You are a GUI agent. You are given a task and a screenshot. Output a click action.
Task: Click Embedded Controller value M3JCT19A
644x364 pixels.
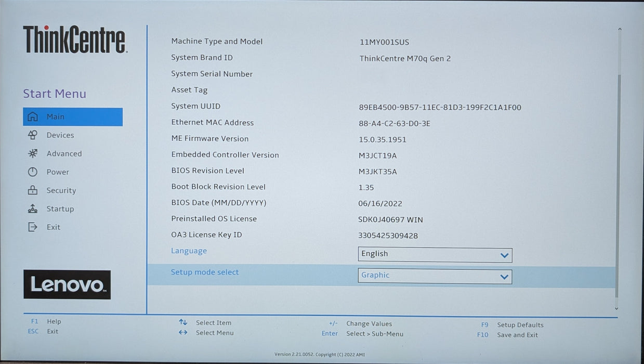click(x=377, y=155)
